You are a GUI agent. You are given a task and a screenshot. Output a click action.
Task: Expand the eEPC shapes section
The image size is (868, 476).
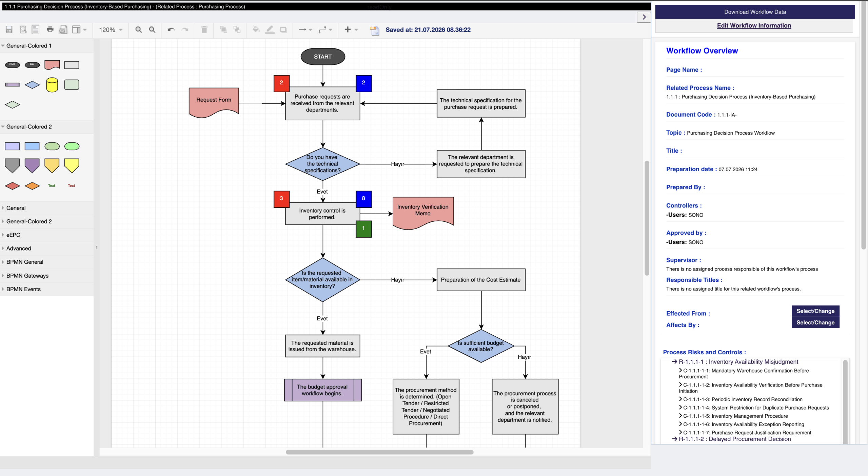click(47, 235)
